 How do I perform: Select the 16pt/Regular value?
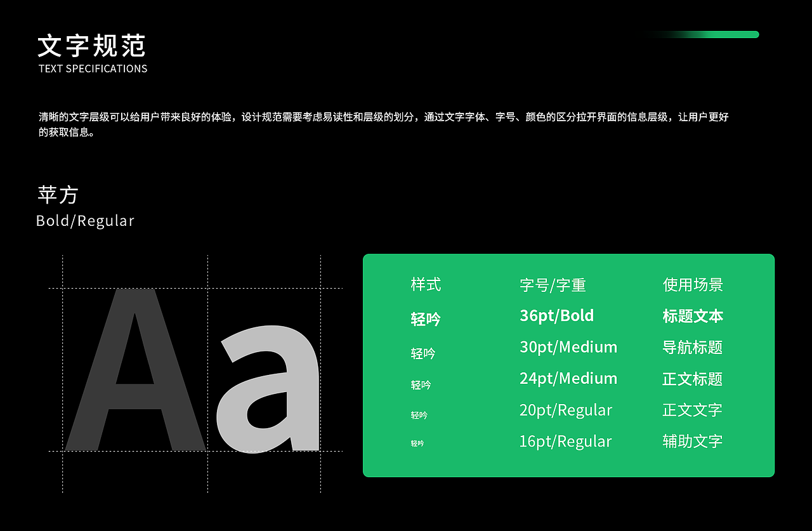(566, 441)
